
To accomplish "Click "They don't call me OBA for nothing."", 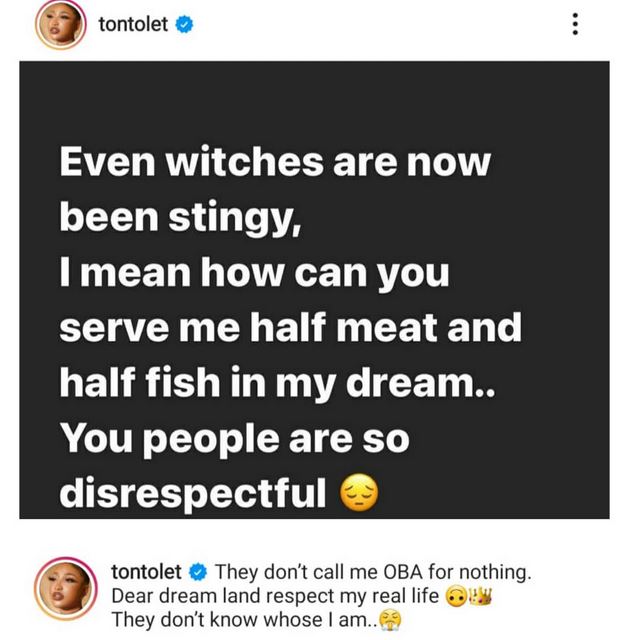I will coord(372,572).
